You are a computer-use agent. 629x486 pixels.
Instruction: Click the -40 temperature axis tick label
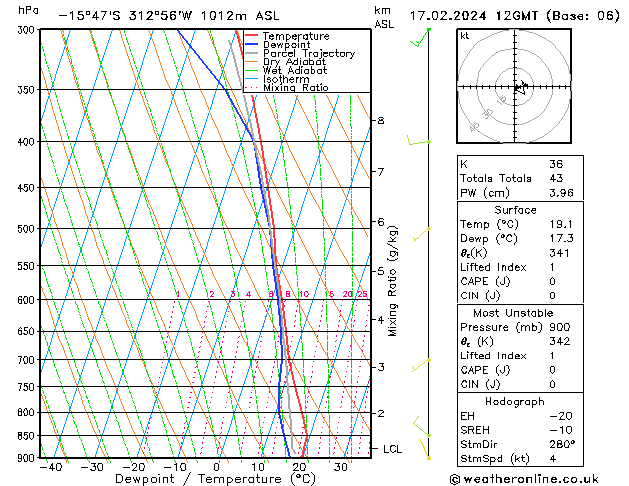click(x=51, y=467)
